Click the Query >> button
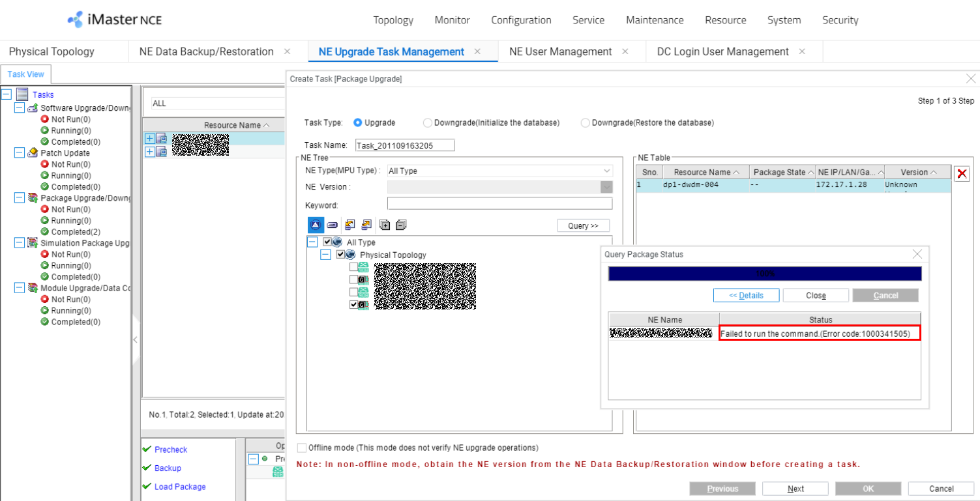This screenshot has width=980, height=501. 583,226
